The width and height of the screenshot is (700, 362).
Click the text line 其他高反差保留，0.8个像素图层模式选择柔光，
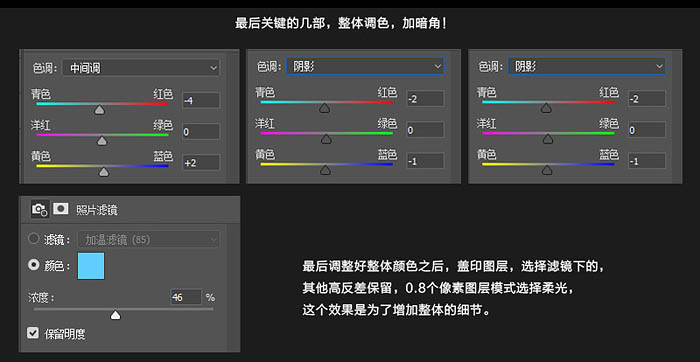[x=438, y=288]
